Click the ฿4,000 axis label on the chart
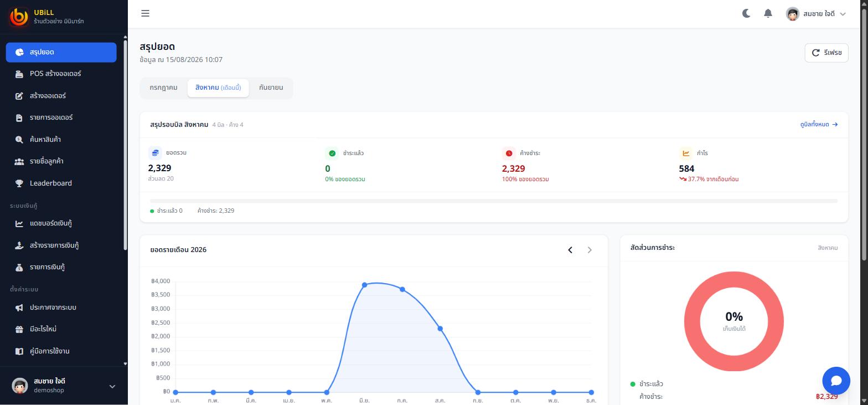Image resolution: width=868 pixels, height=405 pixels. pyautogui.click(x=161, y=281)
